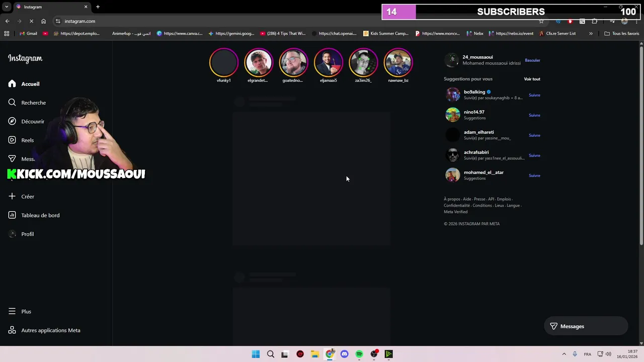Open achrafsabiri's profile name
Viewport: 644px width, 362px height.
[x=476, y=152]
